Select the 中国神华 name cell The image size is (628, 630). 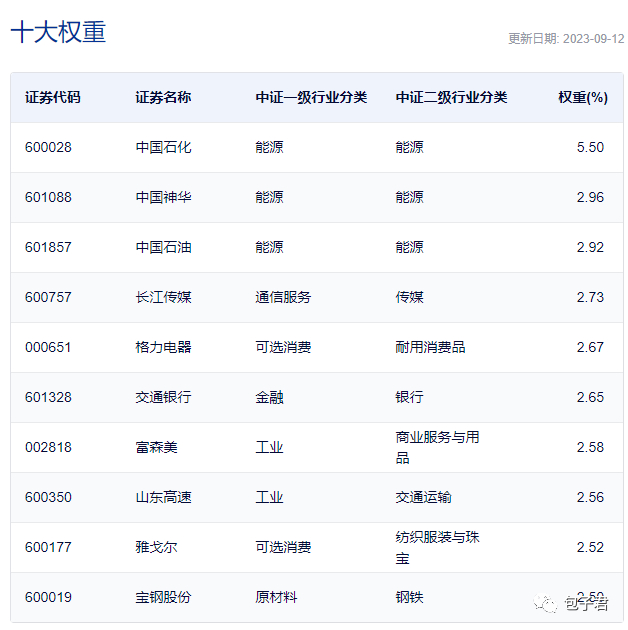click(163, 197)
